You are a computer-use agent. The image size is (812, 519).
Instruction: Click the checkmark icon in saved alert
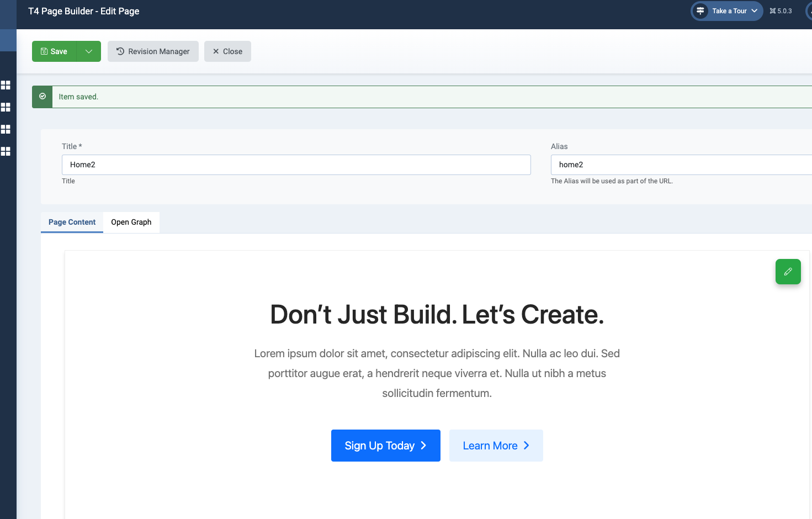[43, 97]
